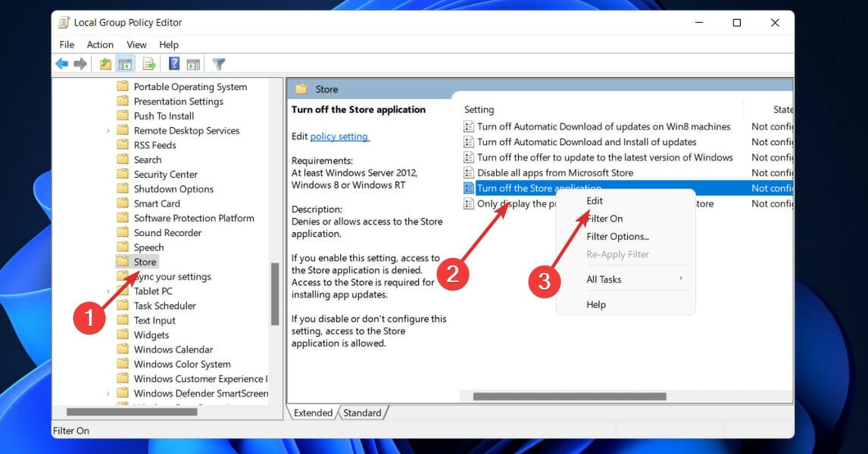Screen dimensions: 868x454
Task: Expand the Tablet PC tree node
Action: [x=108, y=291]
